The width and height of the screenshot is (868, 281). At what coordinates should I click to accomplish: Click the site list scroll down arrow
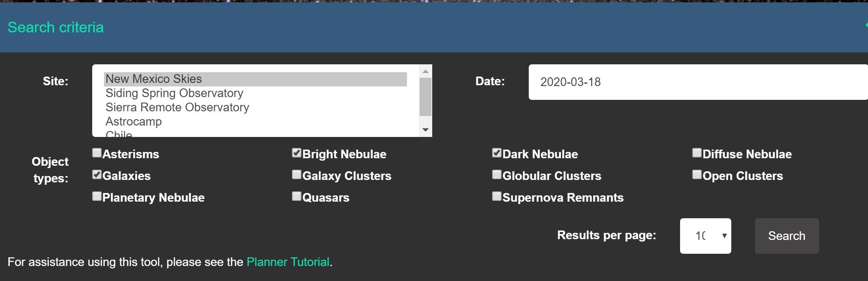426,130
